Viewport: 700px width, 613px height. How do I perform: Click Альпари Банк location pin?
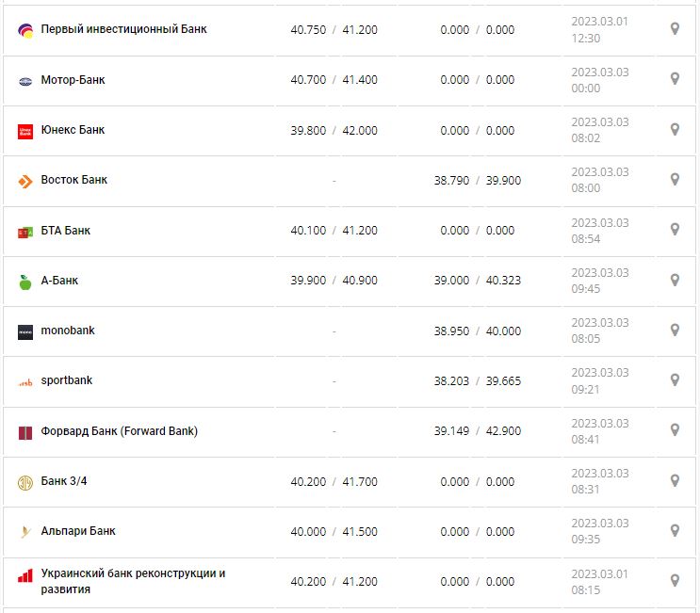[x=675, y=531]
